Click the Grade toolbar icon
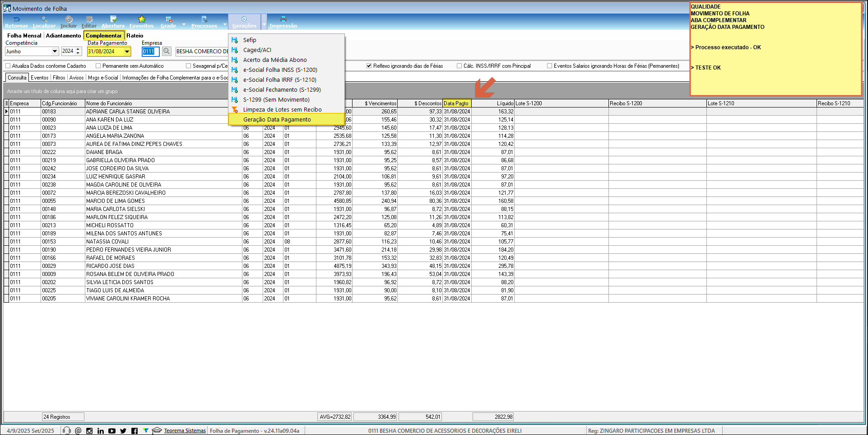Viewport: 868px width, 435px height. [x=168, y=19]
